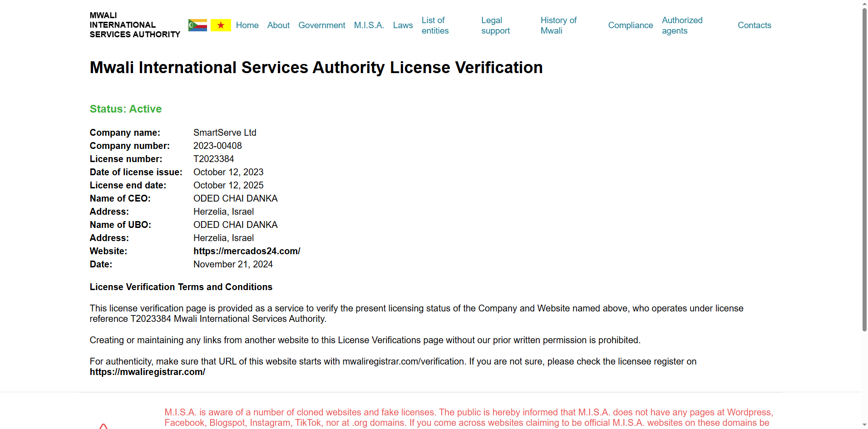Image resolution: width=868 pixels, height=429 pixels.
Task: Click the scrollbar up arrow
Action: tap(864, 4)
